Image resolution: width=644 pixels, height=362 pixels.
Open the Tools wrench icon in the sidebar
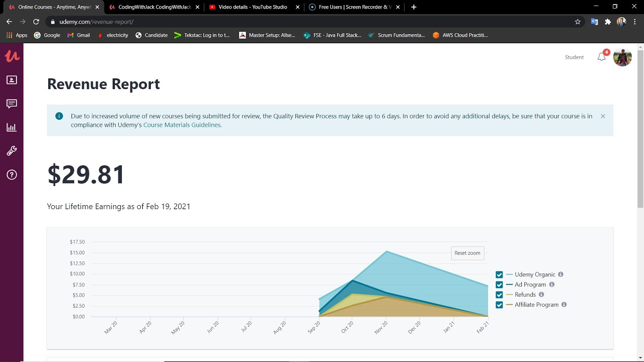pyautogui.click(x=12, y=151)
